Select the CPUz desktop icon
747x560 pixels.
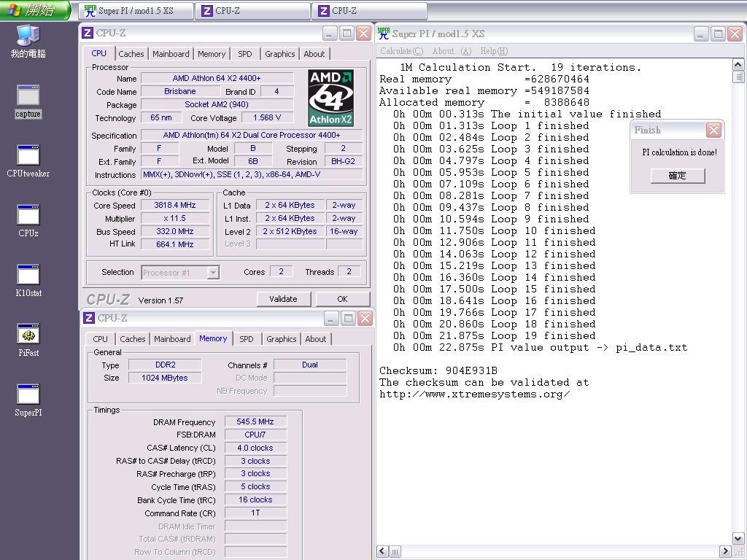pos(28,220)
